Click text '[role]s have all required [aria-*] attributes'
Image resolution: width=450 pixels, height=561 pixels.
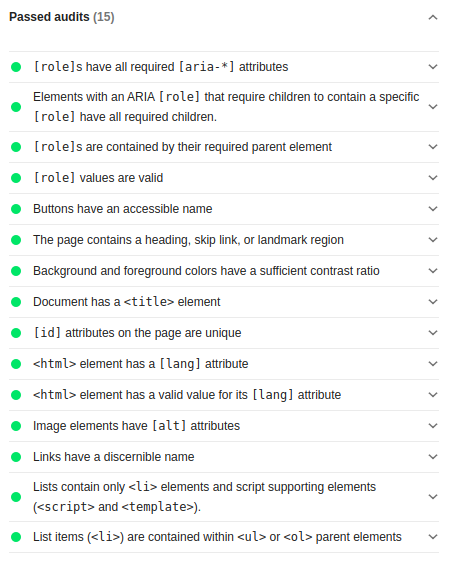(x=161, y=67)
